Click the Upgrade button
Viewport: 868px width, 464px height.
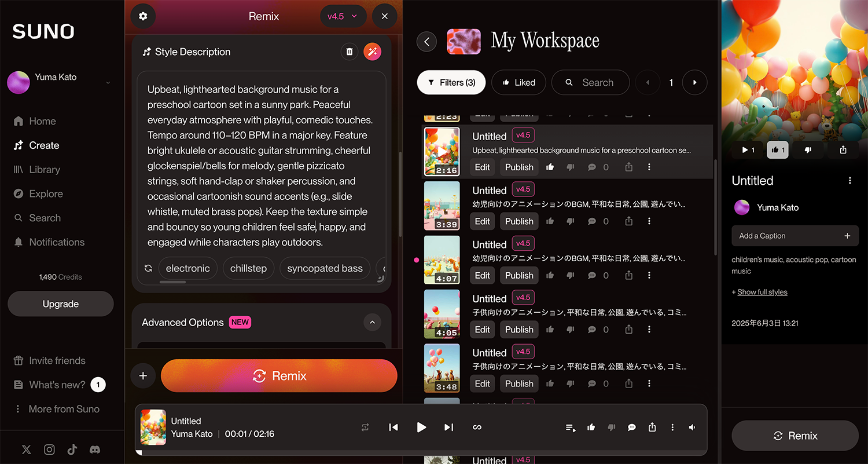tap(61, 304)
